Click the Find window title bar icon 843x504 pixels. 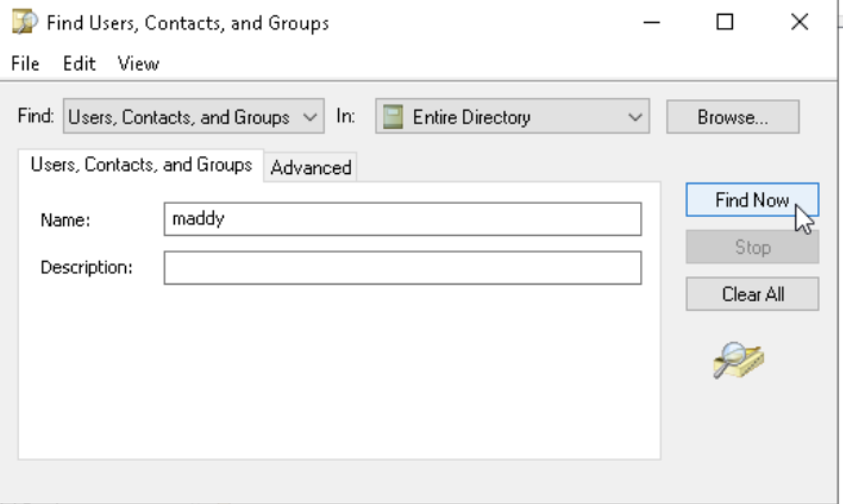coord(24,23)
